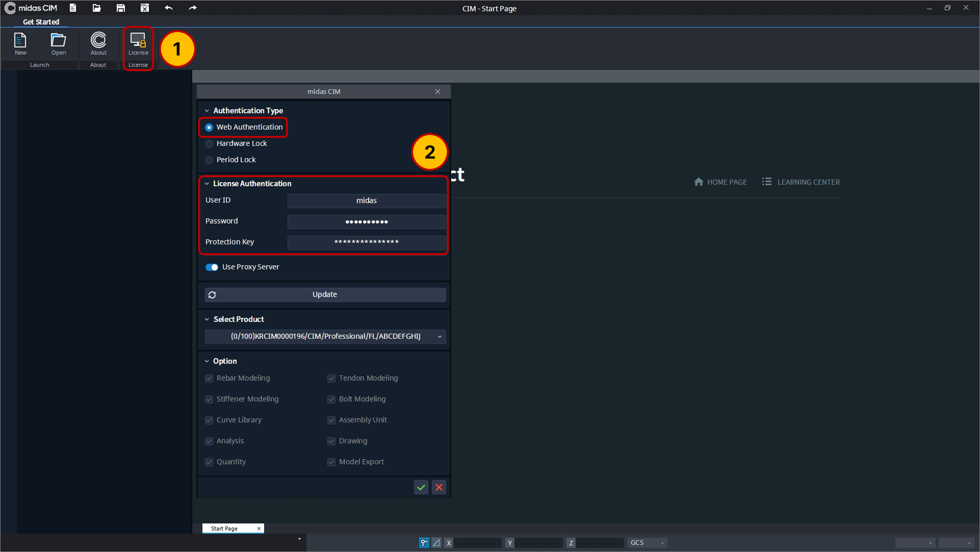980x552 pixels.
Task: Toggle Tendon Modeling checkbox
Action: click(x=332, y=378)
